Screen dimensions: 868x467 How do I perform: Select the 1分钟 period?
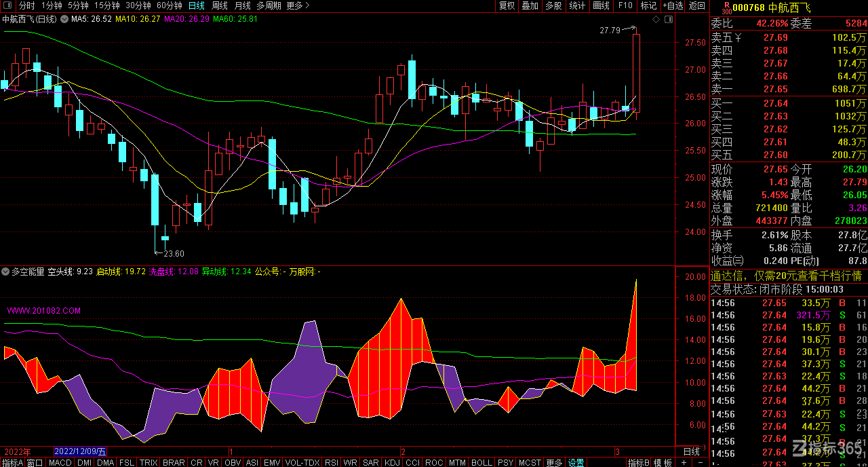click(52, 5)
